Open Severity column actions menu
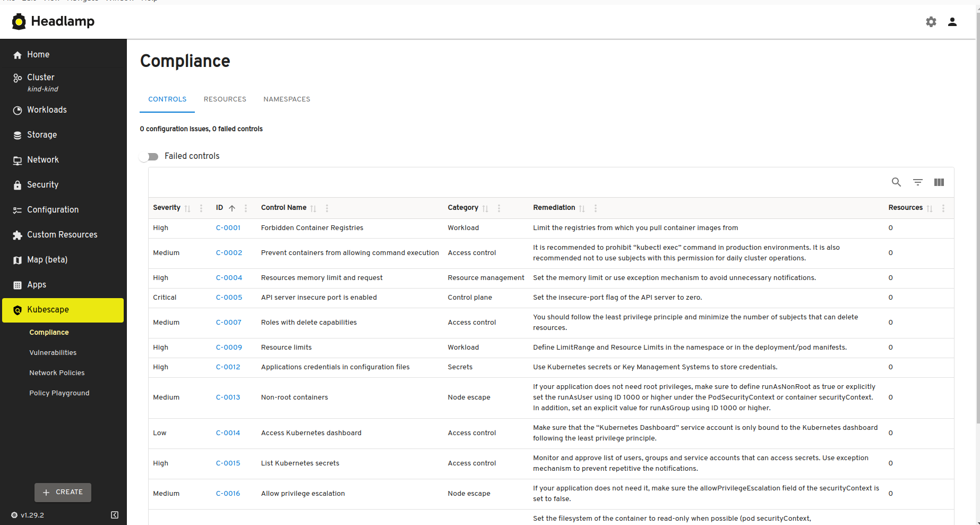Viewport: 980px width, 525px height. click(x=201, y=208)
